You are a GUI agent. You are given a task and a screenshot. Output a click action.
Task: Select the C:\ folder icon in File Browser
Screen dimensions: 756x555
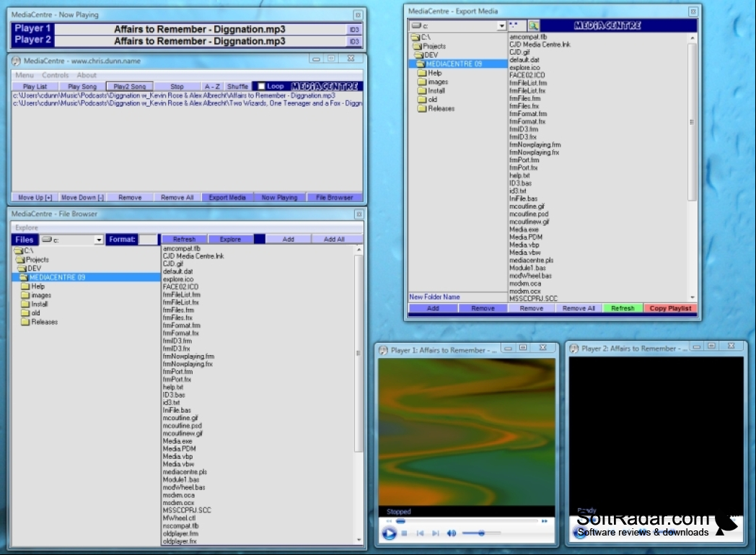[19, 250]
